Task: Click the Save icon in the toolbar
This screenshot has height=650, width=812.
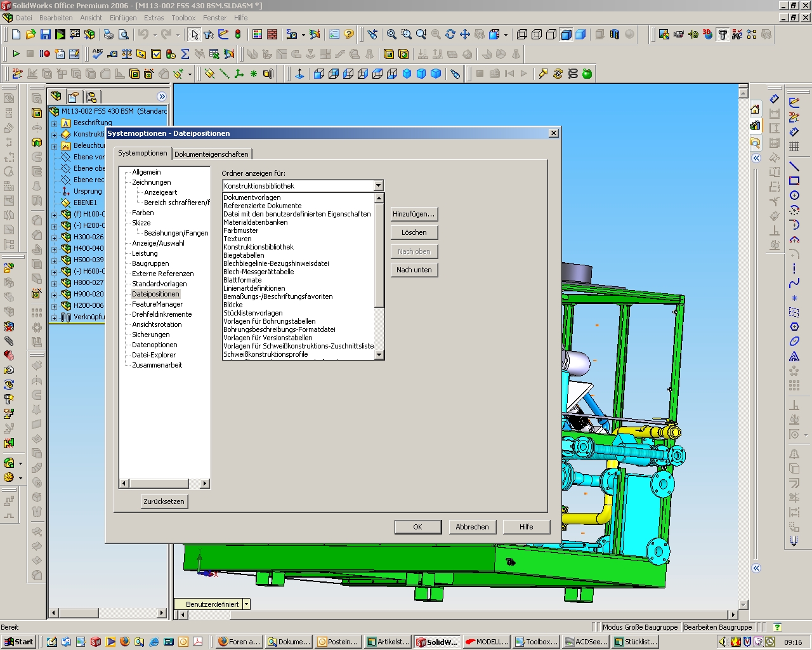Action: tap(45, 34)
